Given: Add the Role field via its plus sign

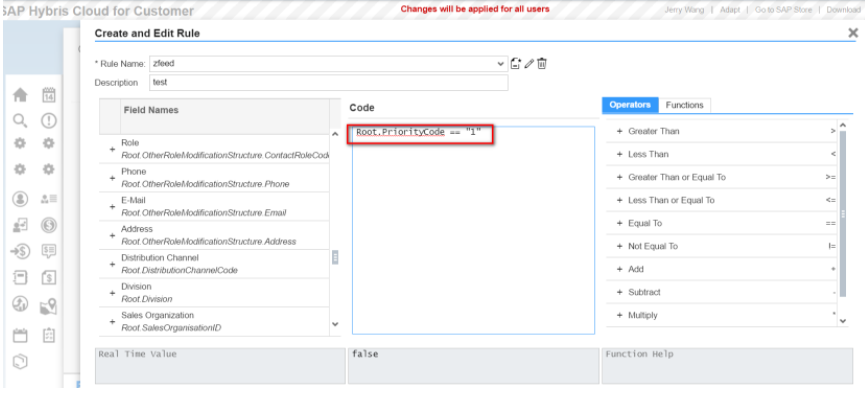Looking at the screenshot, I should click(x=112, y=149).
